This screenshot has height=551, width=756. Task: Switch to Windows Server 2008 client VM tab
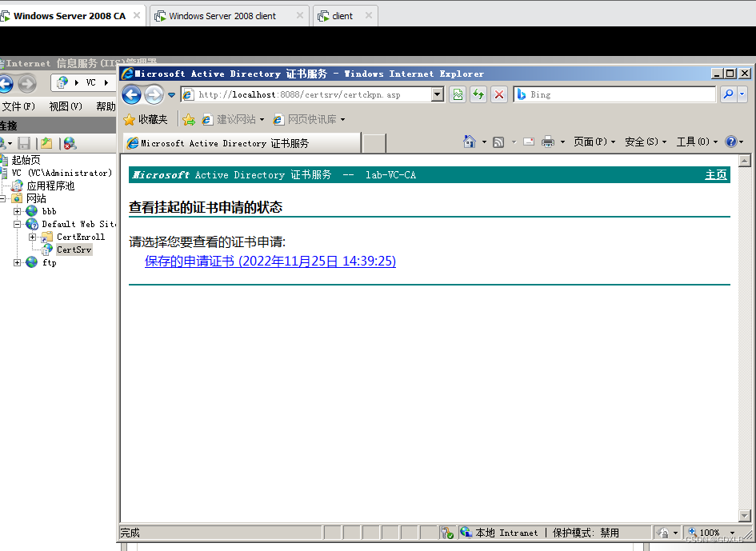click(x=222, y=16)
